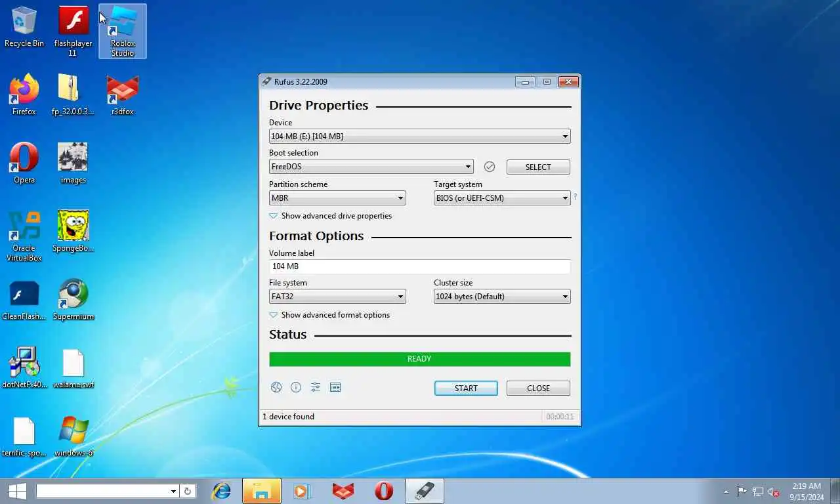Select the Opera desktop shortcut
The width and height of the screenshot is (840, 504).
tap(24, 163)
